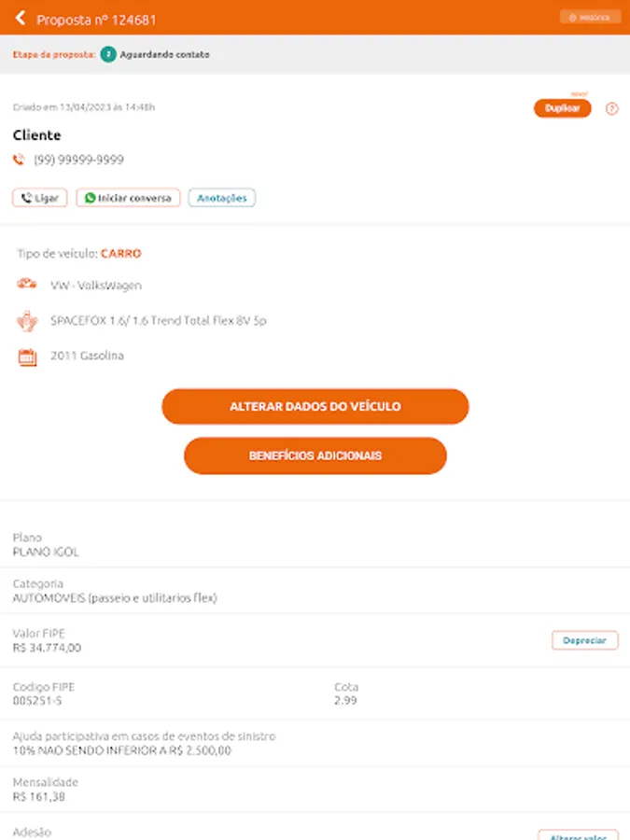Duplicate the proposal with Duplicar
The width and height of the screenshot is (630, 840).
point(562,108)
